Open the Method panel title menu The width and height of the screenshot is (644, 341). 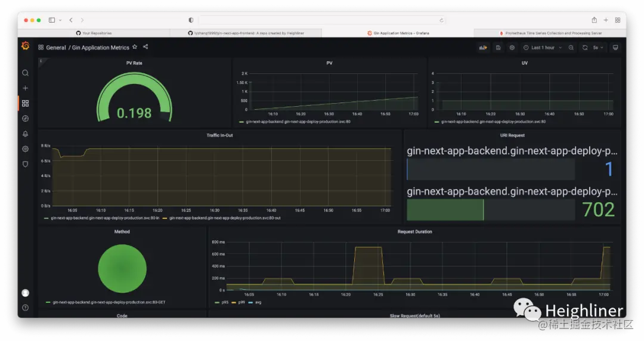[x=122, y=232]
